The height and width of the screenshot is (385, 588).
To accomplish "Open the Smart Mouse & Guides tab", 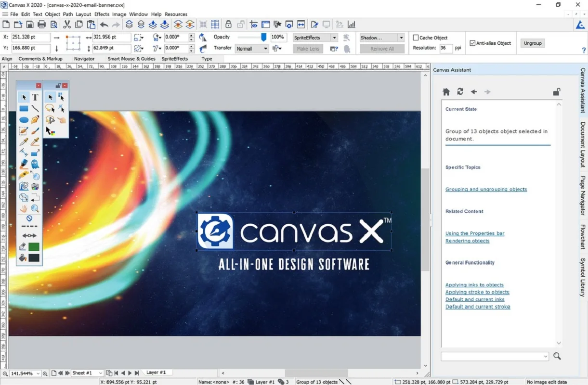I will click(131, 59).
